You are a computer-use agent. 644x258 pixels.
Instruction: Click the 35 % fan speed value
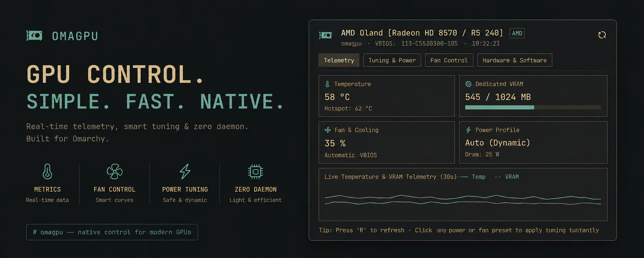(335, 144)
